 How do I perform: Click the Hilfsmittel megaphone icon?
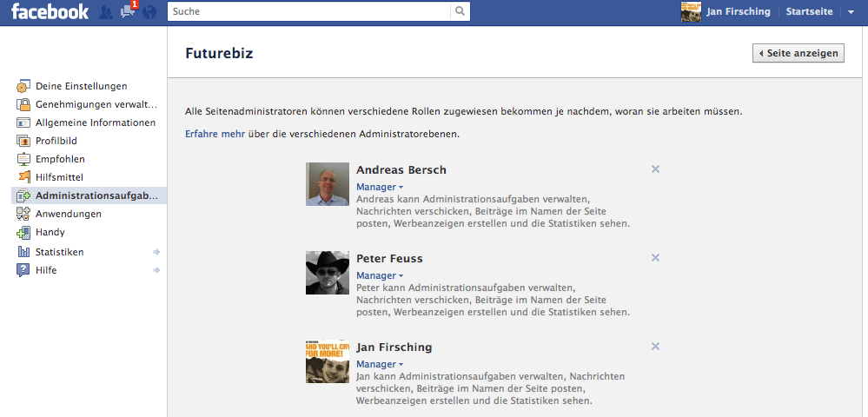[x=23, y=177]
